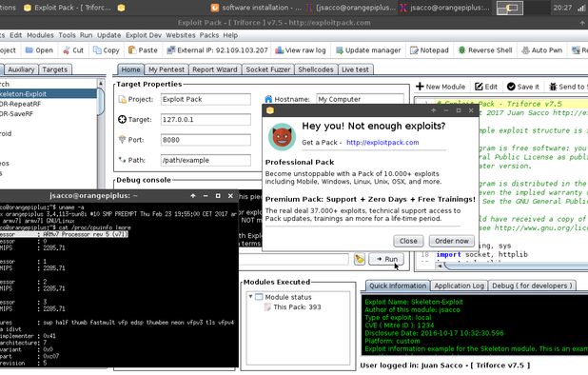Switch to the Shellcodes tab
Image resolution: width=588 pixels, height=375 pixels.
(x=315, y=69)
